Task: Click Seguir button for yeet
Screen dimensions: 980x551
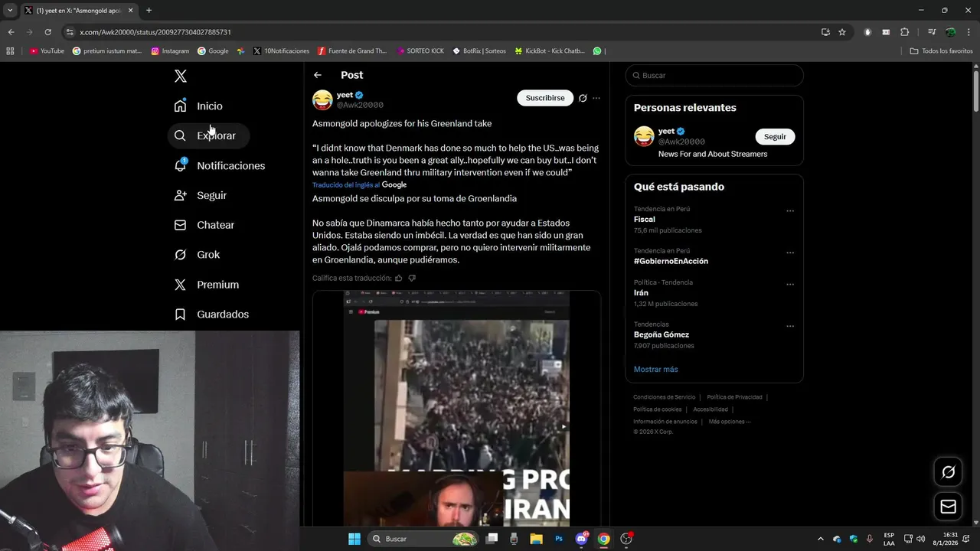Action: tap(775, 136)
